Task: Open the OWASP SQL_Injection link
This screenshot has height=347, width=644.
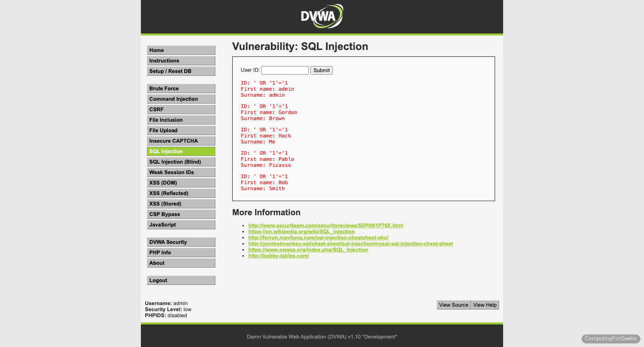Action: pos(308,249)
